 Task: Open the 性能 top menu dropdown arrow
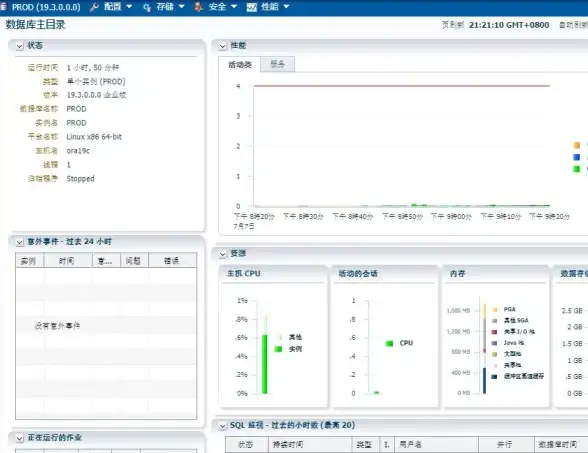click(x=286, y=7)
